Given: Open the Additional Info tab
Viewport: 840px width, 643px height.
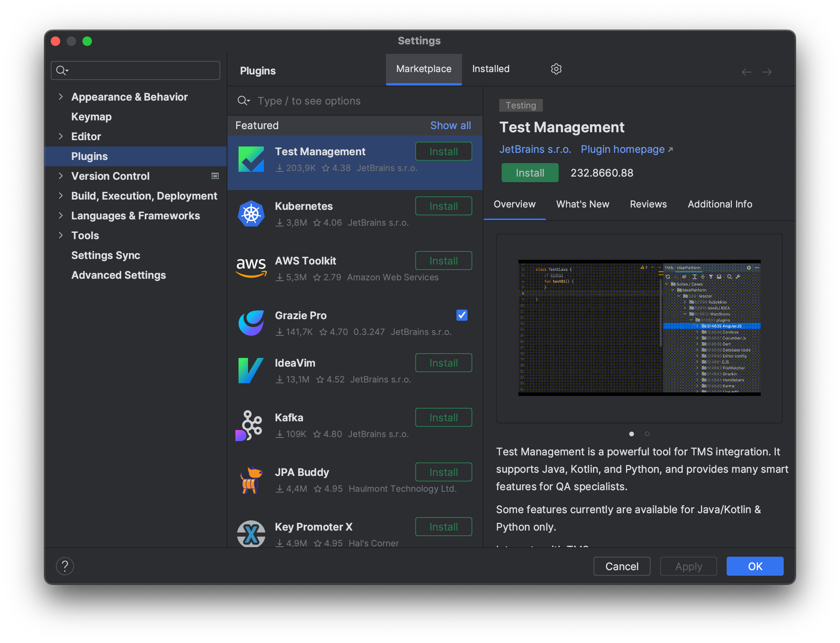Looking at the screenshot, I should click(720, 204).
